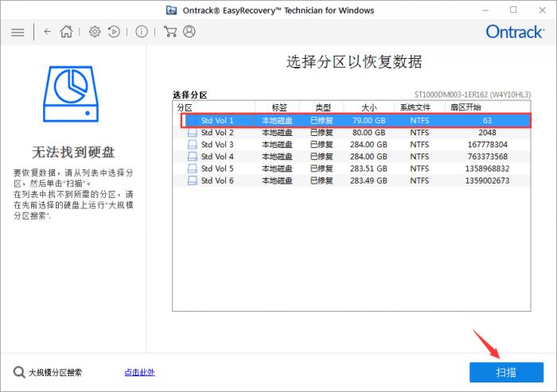Select Std Vol 3 partition name
The image size is (557, 392).
(217, 145)
